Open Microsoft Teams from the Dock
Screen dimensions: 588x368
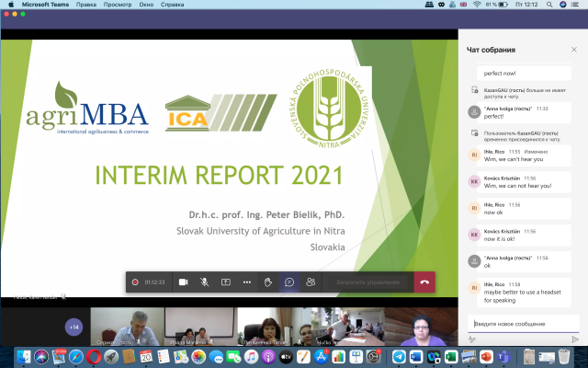(503, 357)
